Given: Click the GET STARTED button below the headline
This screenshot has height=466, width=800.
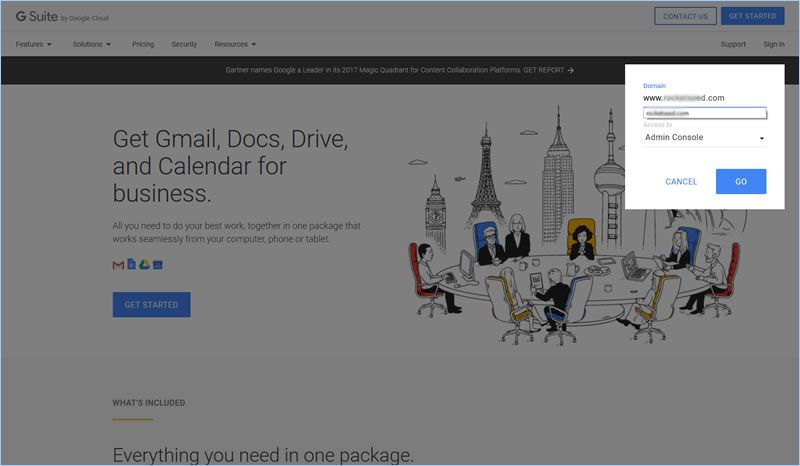Looking at the screenshot, I should [x=152, y=305].
